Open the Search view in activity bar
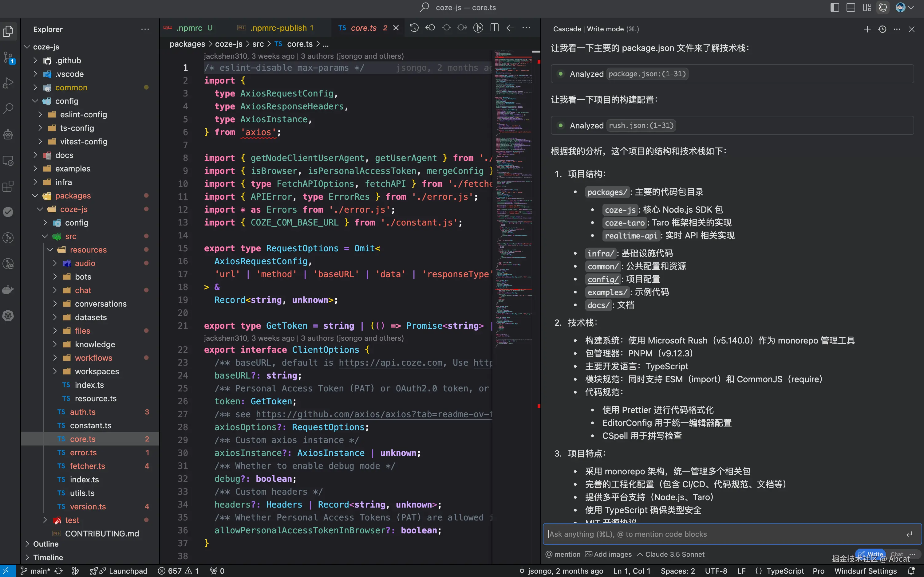This screenshot has height=577, width=924. coord(8,109)
